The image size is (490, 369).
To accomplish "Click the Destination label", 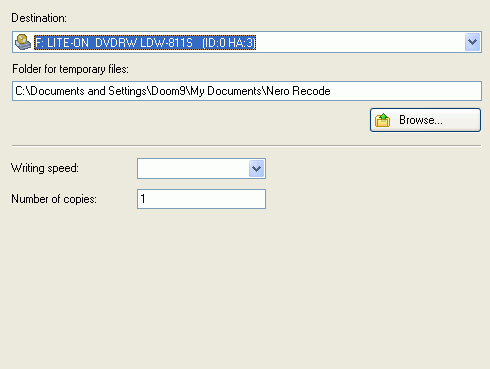I will click(x=39, y=18).
